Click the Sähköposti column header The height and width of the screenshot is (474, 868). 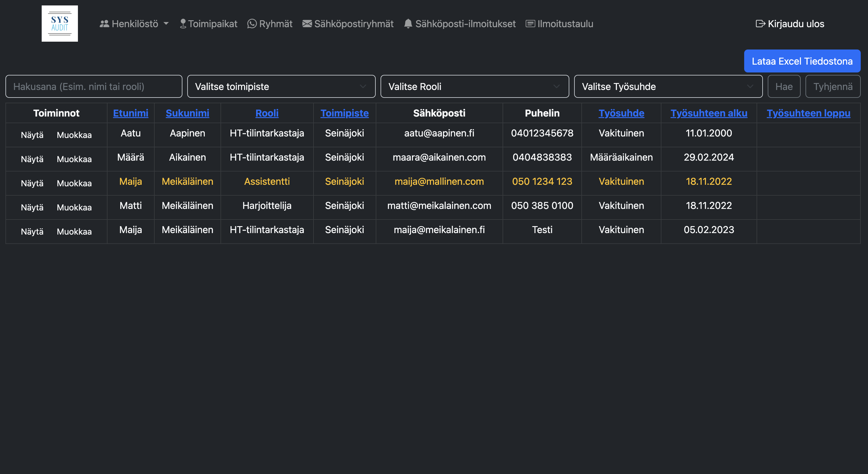tap(439, 113)
